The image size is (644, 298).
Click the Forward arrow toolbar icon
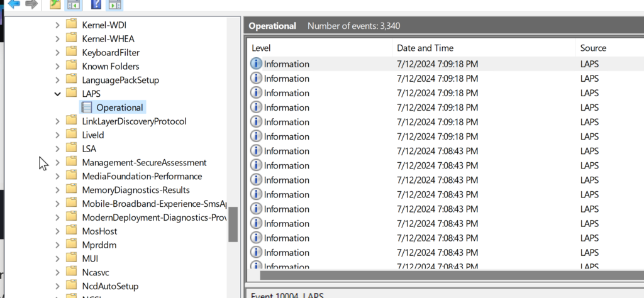[31, 4]
